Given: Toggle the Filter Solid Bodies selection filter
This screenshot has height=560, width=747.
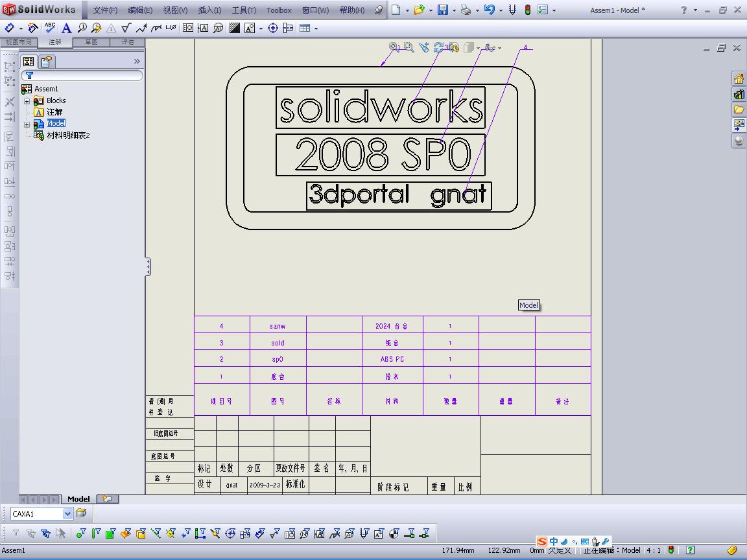Looking at the screenshot, I should coord(141,533).
